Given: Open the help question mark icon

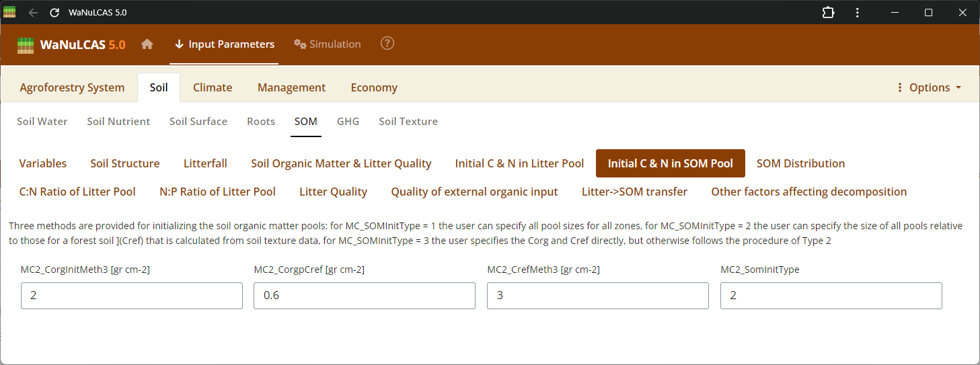Looking at the screenshot, I should 387,44.
